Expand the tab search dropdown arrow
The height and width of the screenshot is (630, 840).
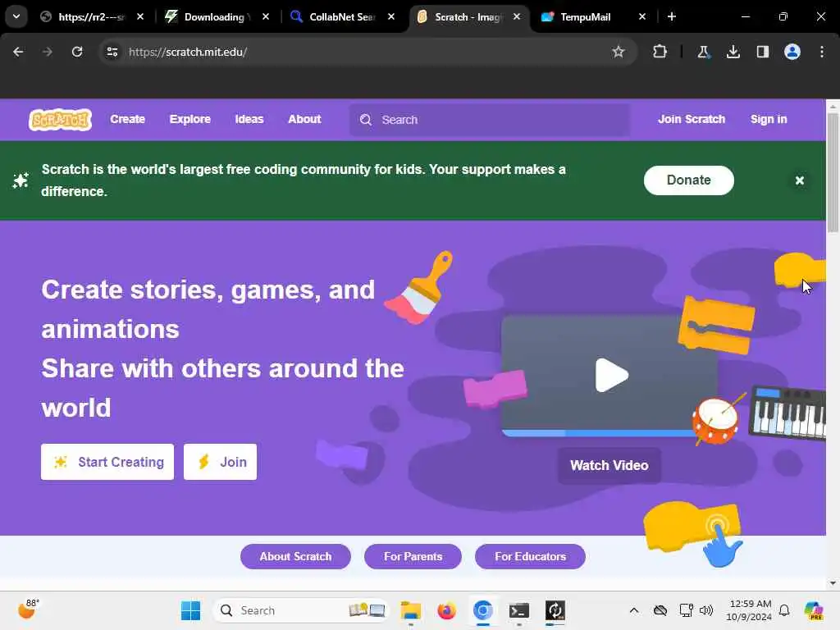pos(16,16)
